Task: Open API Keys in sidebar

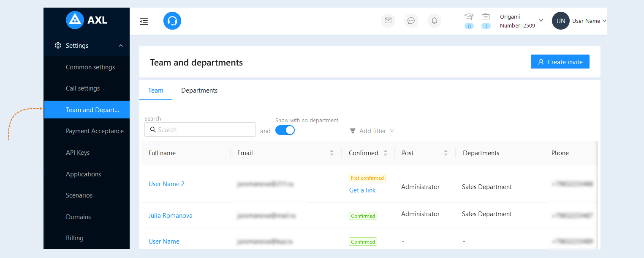Action: point(78,153)
